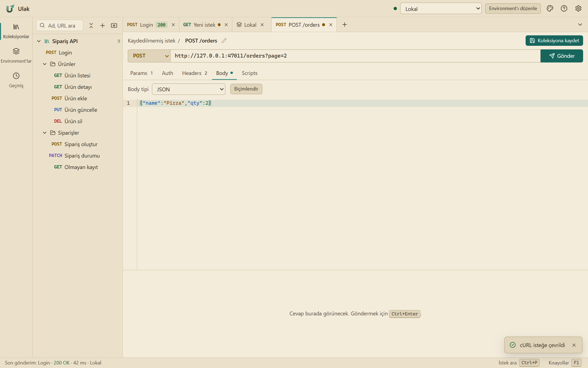Image resolution: width=588 pixels, height=368 pixels.
Task: Expand the tab list chevron
Action: pos(580,25)
